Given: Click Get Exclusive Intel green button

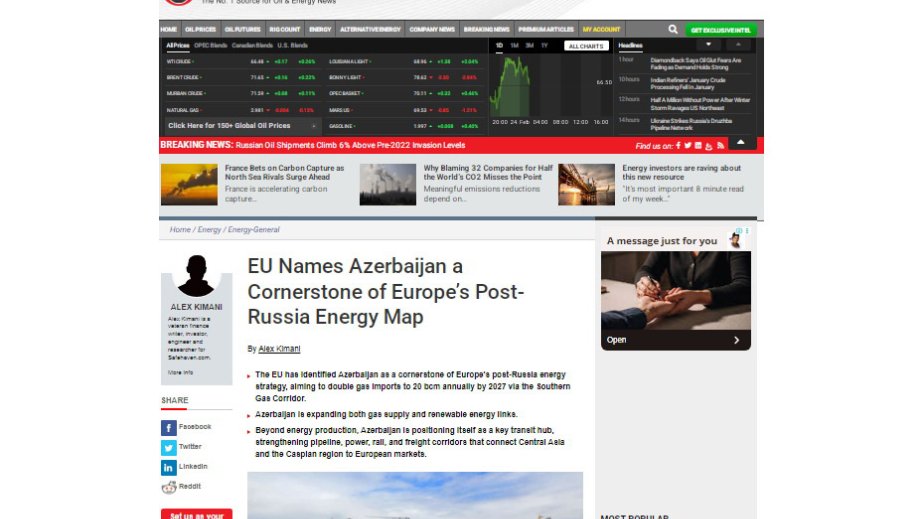Looking at the screenshot, I should pyautogui.click(x=721, y=30).
